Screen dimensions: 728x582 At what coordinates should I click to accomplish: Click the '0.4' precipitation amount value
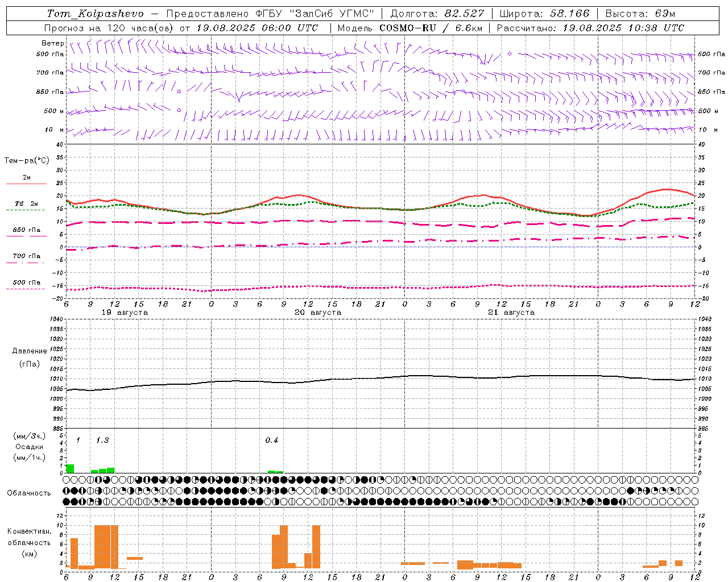(272, 440)
